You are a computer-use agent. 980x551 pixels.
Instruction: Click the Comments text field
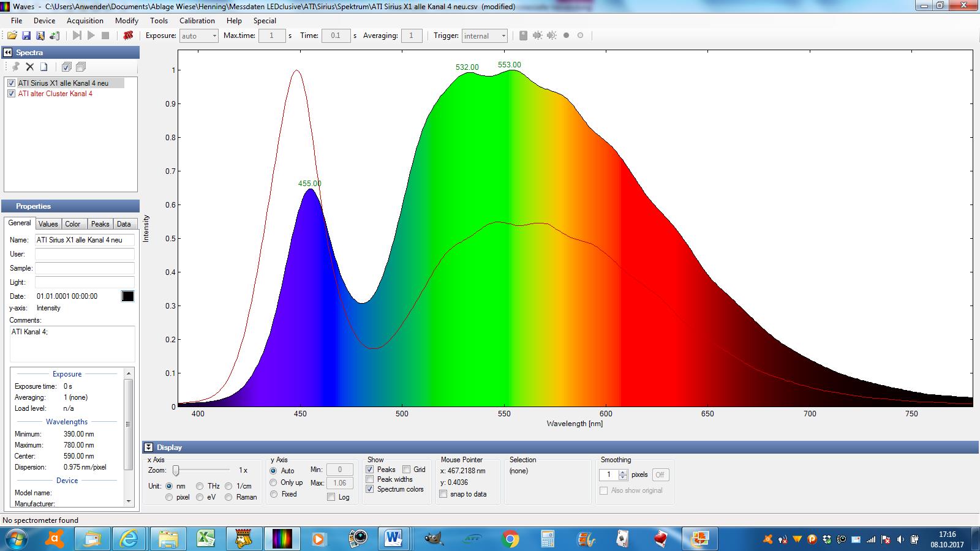pyautogui.click(x=72, y=343)
